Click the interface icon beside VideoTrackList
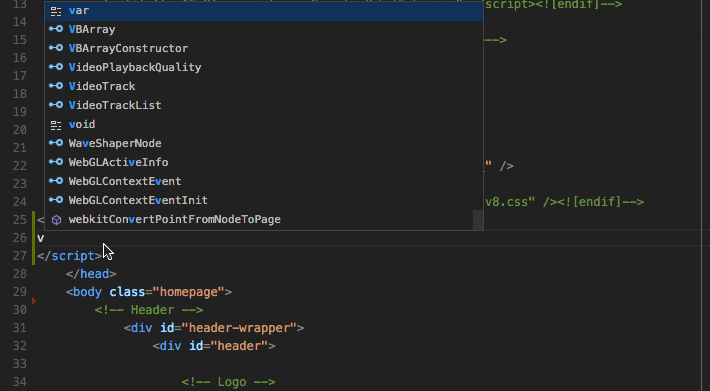 (56, 105)
